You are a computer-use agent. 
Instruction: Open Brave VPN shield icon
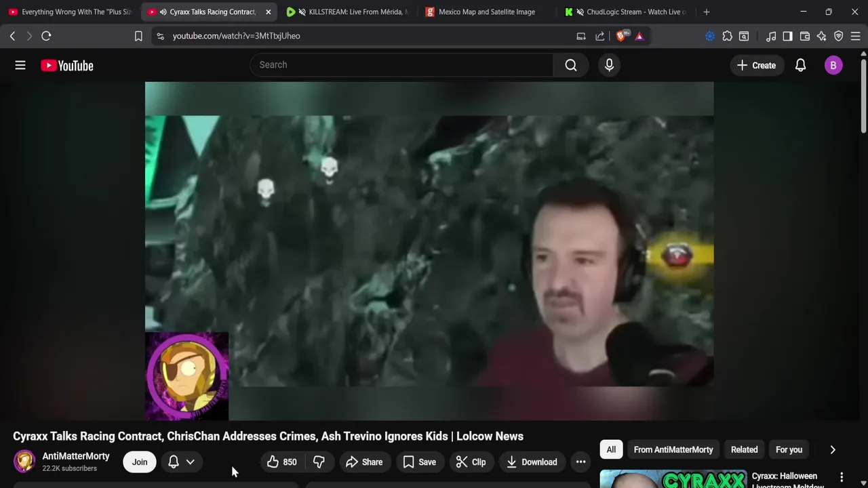click(839, 36)
